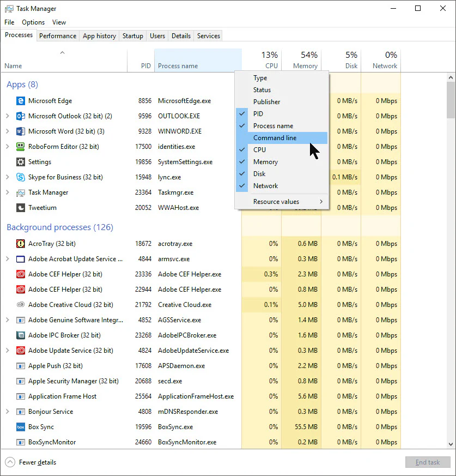This screenshot has height=476, width=456.
Task: Click the AcroTray process icon
Action: (20, 244)
